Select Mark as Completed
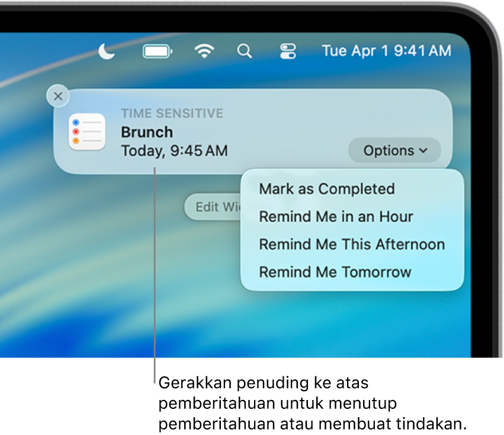This screenshot has height=435, width=504. 326,189
